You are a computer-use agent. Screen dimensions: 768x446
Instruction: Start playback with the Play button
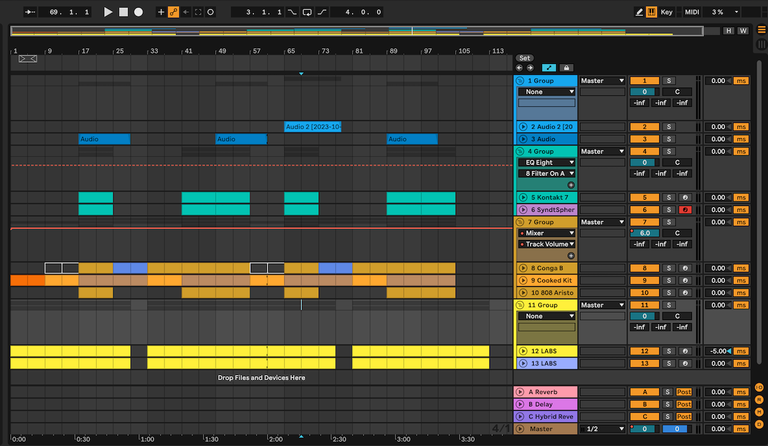(x=108, y=12)
